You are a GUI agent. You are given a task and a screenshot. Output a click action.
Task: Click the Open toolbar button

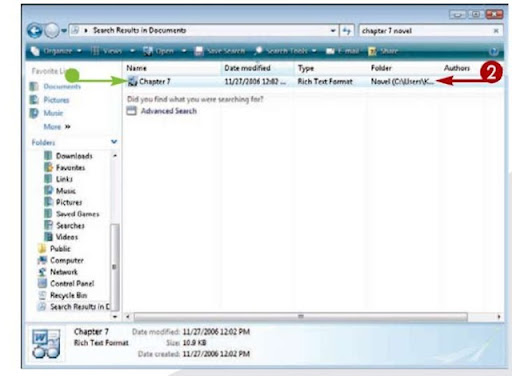point(159,51)
